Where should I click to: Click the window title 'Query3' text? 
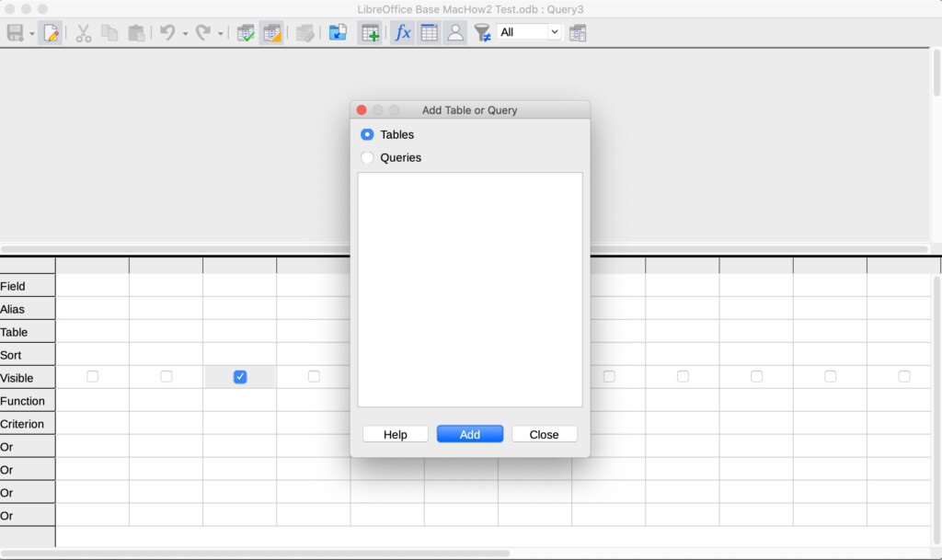pyautogui.click(x=565, y=9)
